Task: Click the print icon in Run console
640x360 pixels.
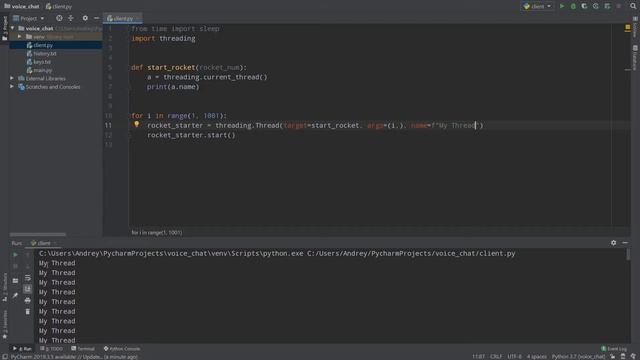Action: point(27,300)
